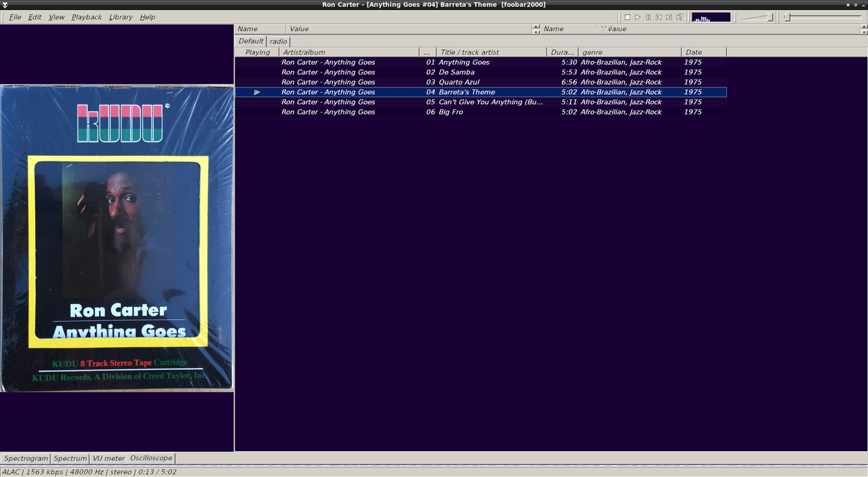Stop playback with the Stop button
Image resolution: width=868 pixels, height=477 pixels.
coord(627,17)
